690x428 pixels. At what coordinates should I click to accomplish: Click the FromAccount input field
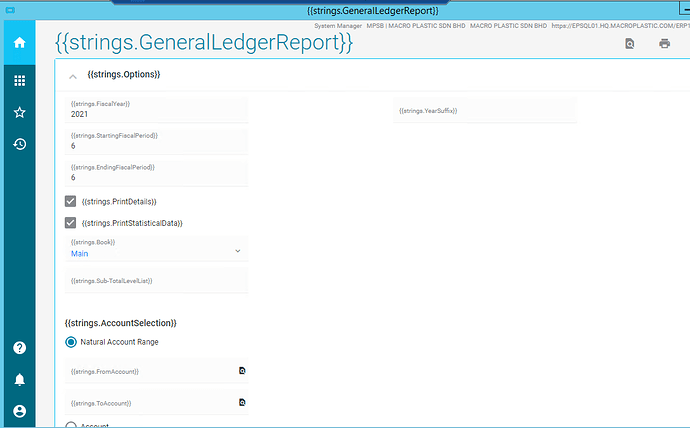(157, 371)
